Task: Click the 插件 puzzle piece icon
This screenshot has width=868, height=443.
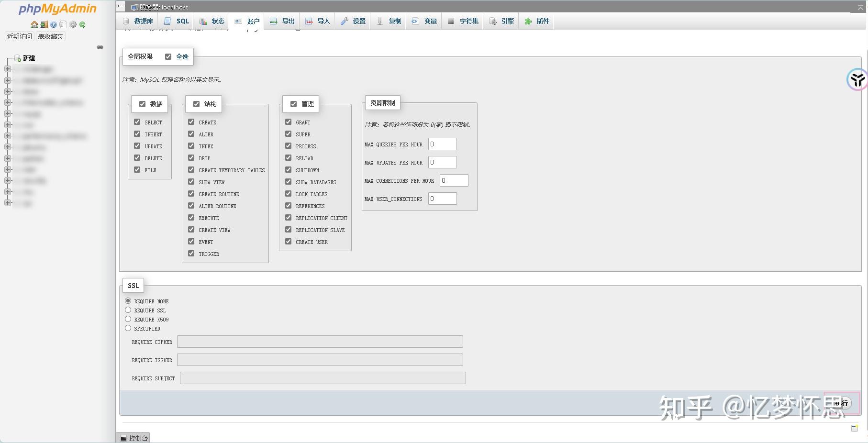Action: (x=528, y=21)
